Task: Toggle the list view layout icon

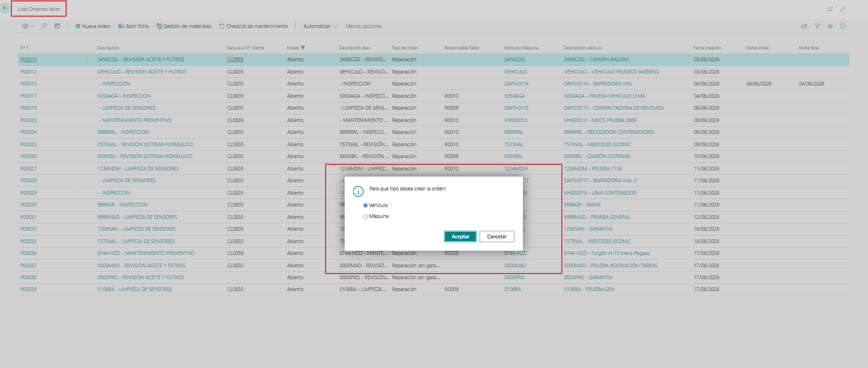Action: click(830, 26)
